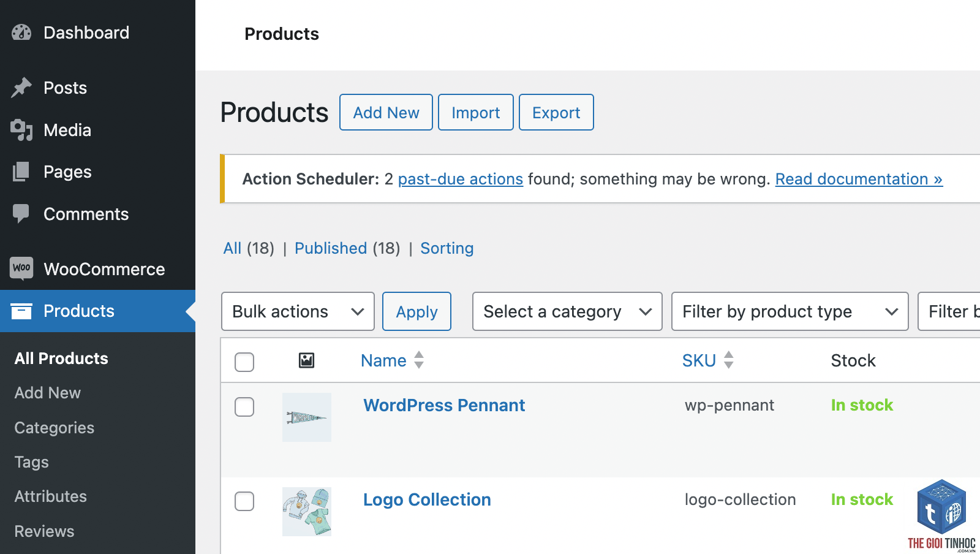Screen dimensions: 980x554
Task: Open Dashboard in the sidebar menu
Action: pos(86,32)
